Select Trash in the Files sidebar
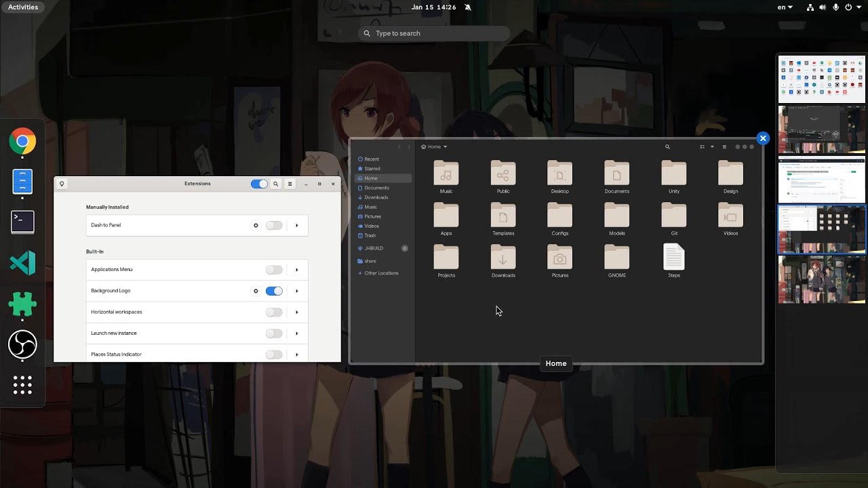 coord(383,235)
